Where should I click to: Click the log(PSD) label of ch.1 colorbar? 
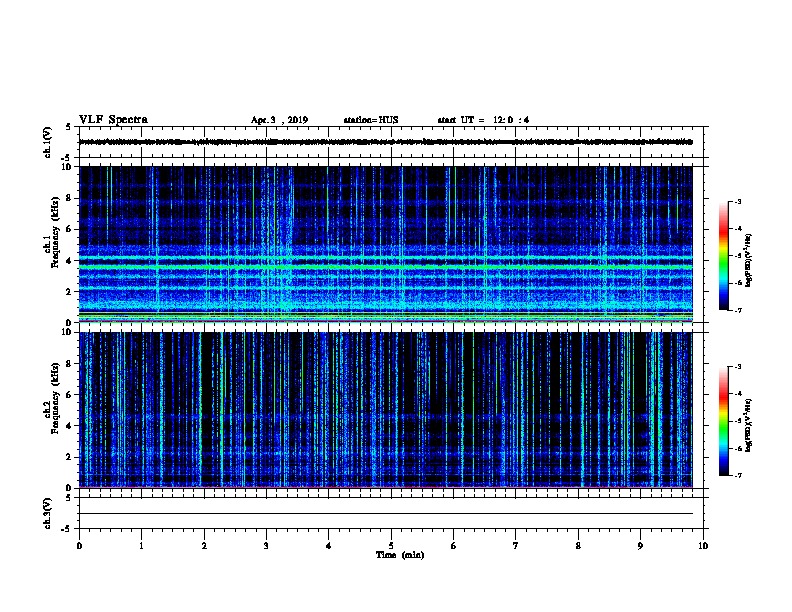point(748,260)
